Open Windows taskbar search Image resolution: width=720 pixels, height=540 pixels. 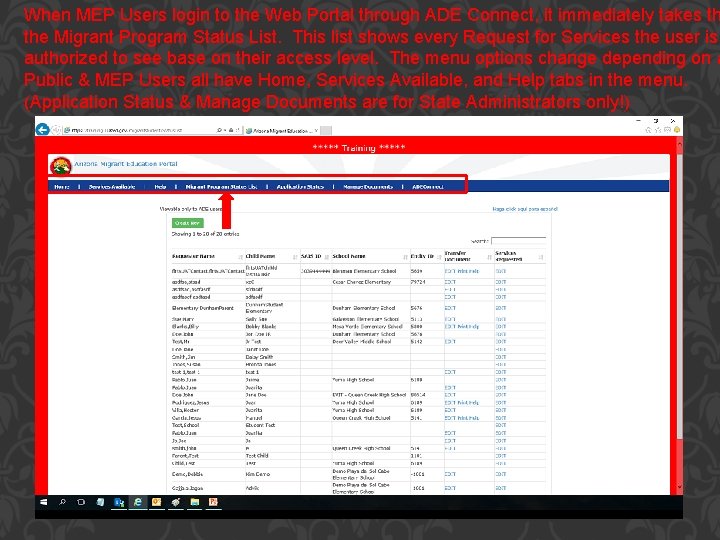[62, 502]
